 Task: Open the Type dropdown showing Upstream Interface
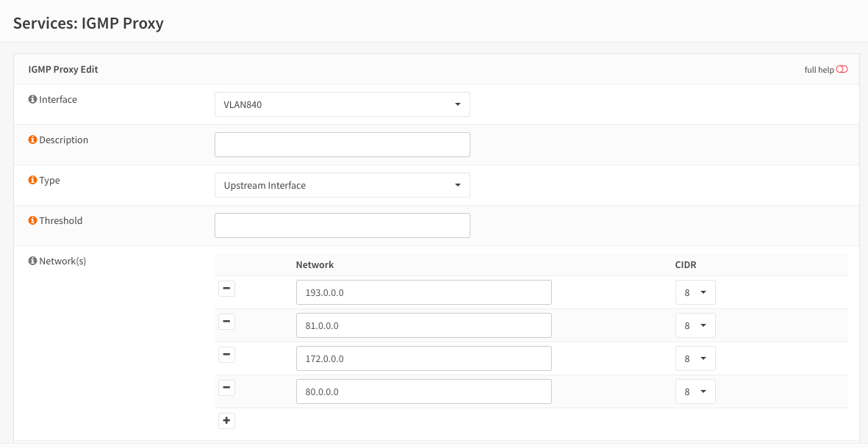point(342,185)
